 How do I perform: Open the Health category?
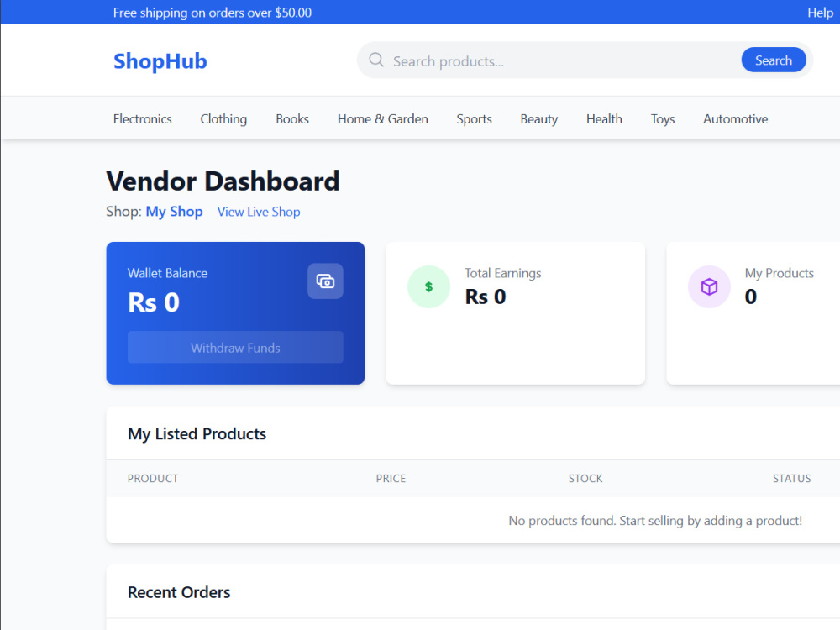(604, 119)
